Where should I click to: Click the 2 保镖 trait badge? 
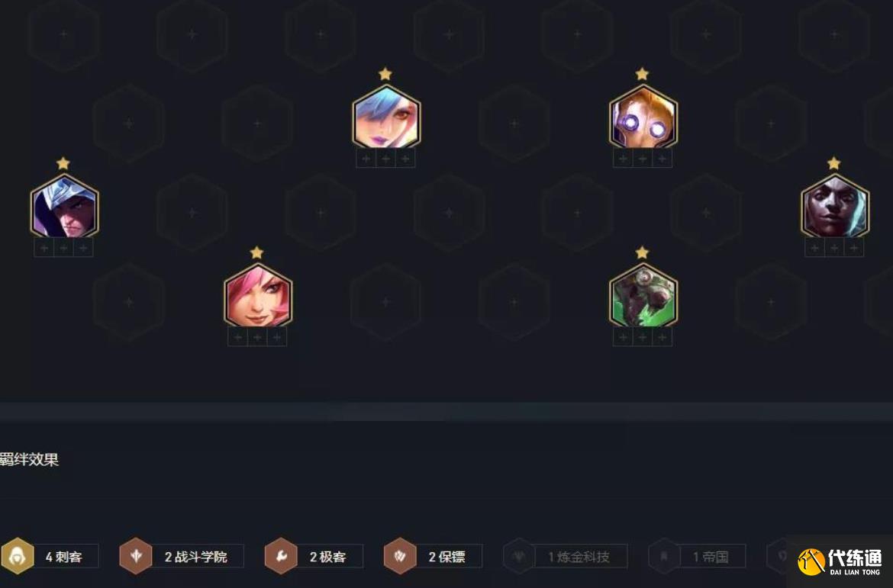[x=433, y=556]
